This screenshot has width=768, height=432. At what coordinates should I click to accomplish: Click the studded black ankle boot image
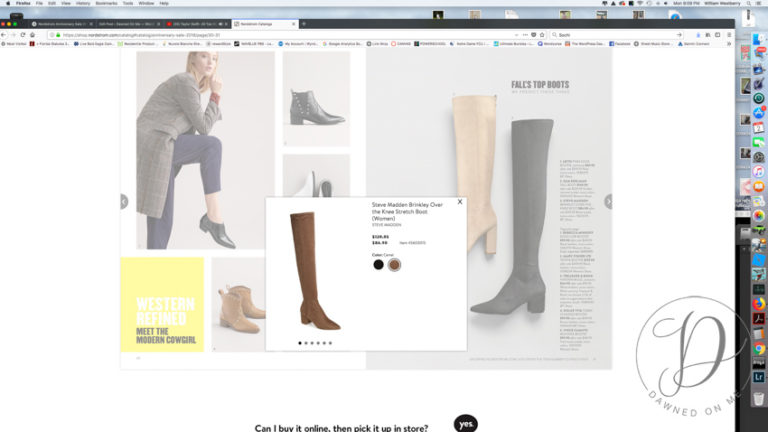tap(316, 98)
